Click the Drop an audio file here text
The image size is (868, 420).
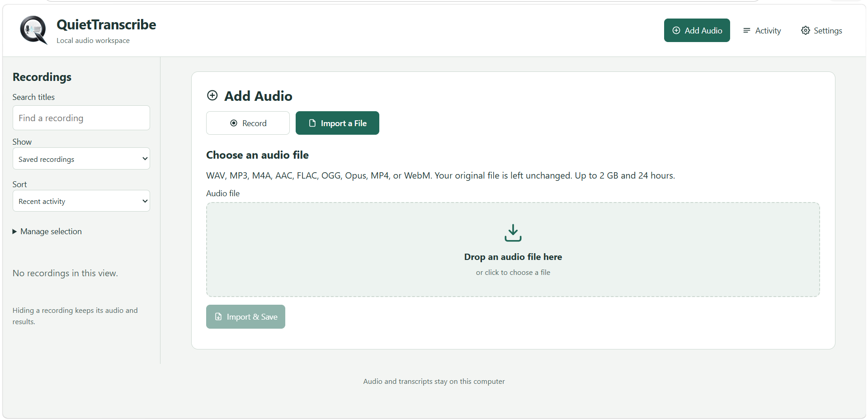513,257
